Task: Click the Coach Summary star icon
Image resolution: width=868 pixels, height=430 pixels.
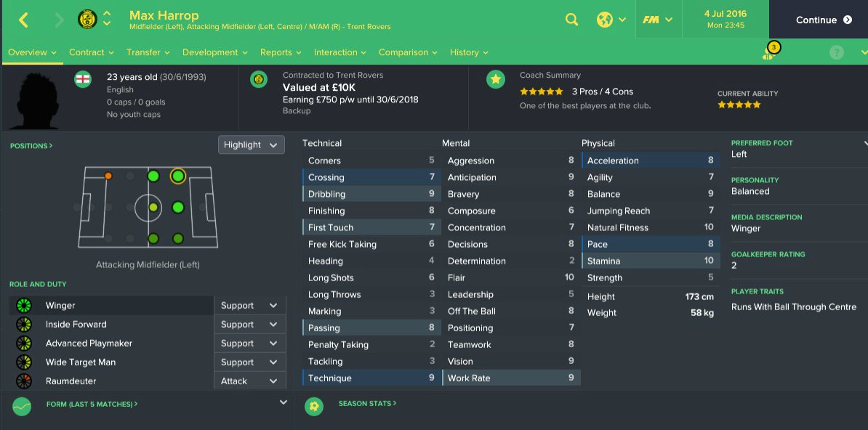Action: [x=496, y=80]
